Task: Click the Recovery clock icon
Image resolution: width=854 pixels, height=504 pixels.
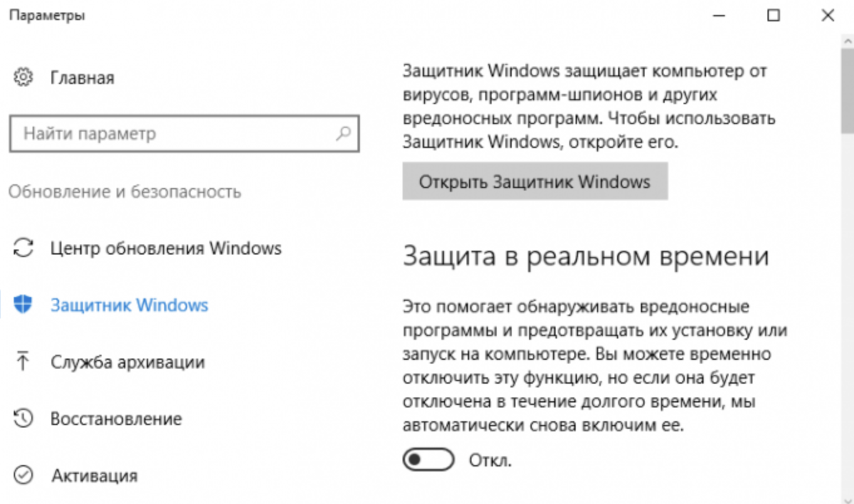Action: 23,418
